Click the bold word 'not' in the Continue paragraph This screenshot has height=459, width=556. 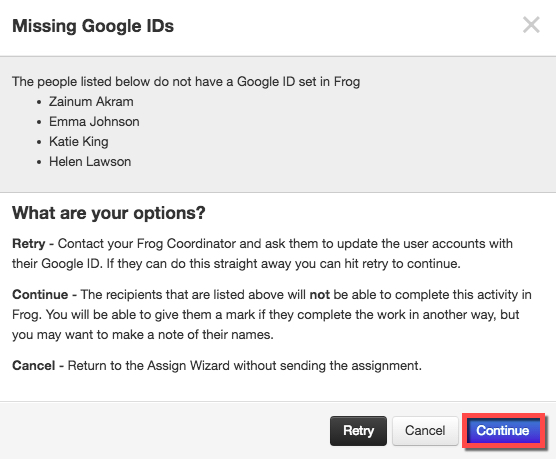319,295
